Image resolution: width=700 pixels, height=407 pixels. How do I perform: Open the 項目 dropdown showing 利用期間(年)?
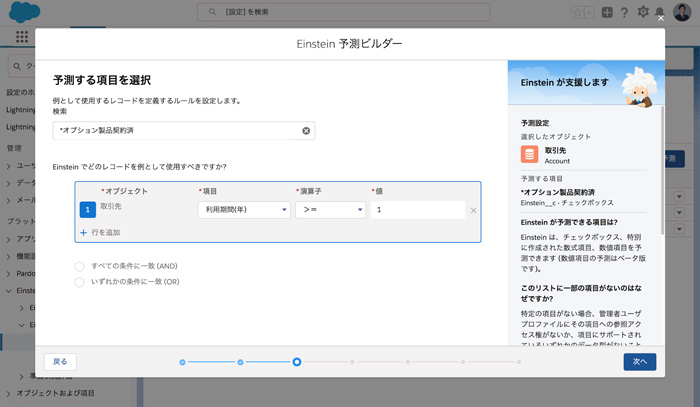click(x=244, y=210)
